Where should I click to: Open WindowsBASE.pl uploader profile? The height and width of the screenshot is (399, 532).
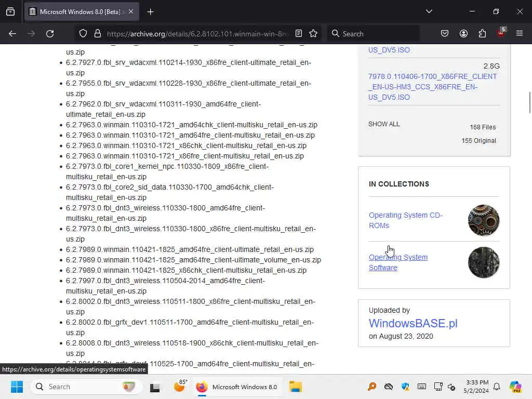(413, 323)
